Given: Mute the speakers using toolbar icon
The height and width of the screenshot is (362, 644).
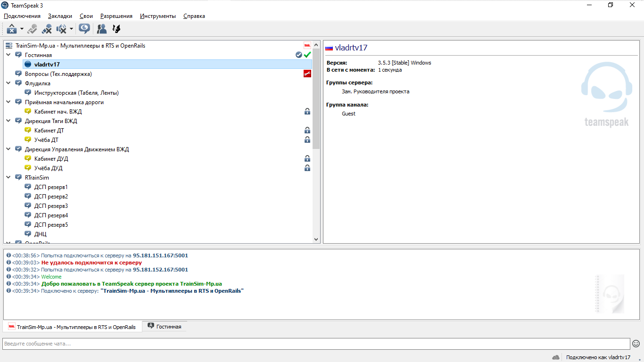Looking at the screenshot, I should [61, 29].
